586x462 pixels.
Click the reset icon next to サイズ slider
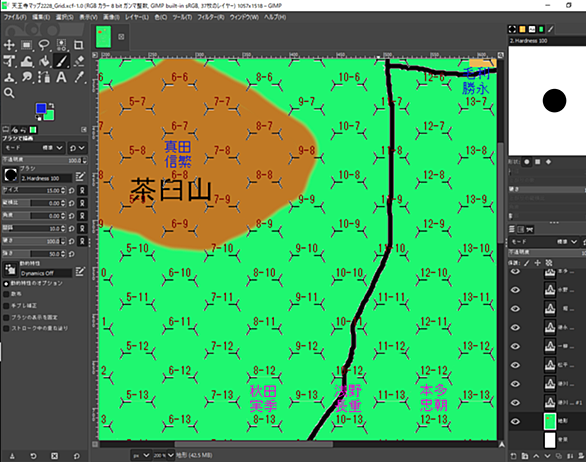pyautogui.click(x=72, y=191)
